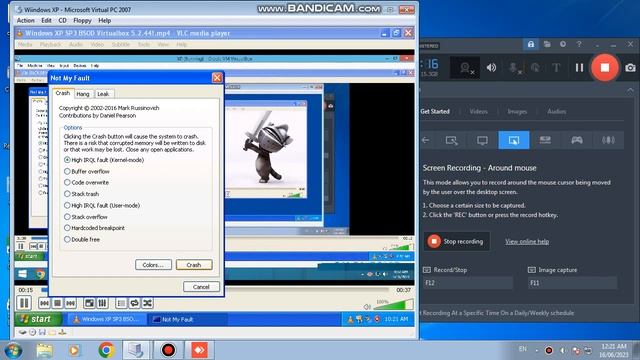The width and height of the screenshot is (640, 360).
Task: Switch to the Audios tab in Bandicam
Action: click(556, 111)
